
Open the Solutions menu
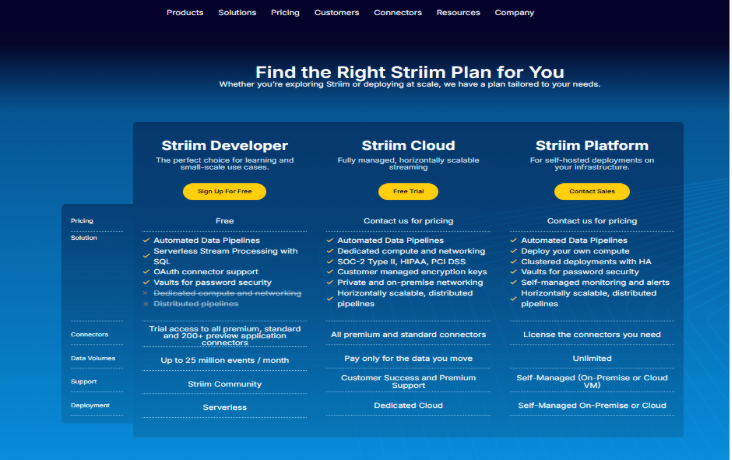click(237, 13)
